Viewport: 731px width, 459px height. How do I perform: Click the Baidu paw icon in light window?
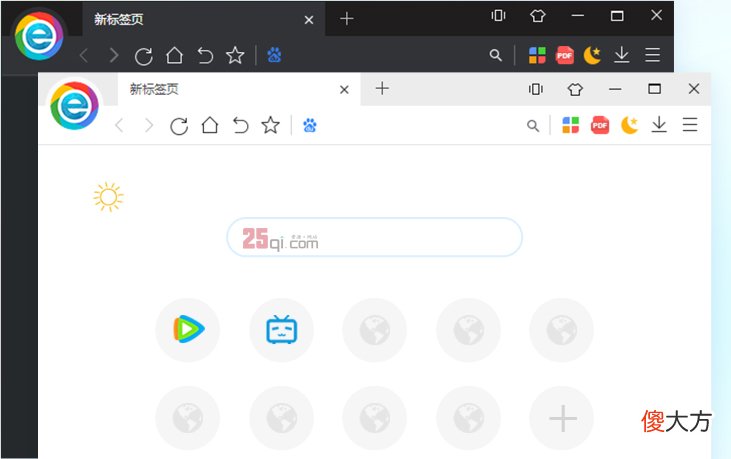[310, 125]
